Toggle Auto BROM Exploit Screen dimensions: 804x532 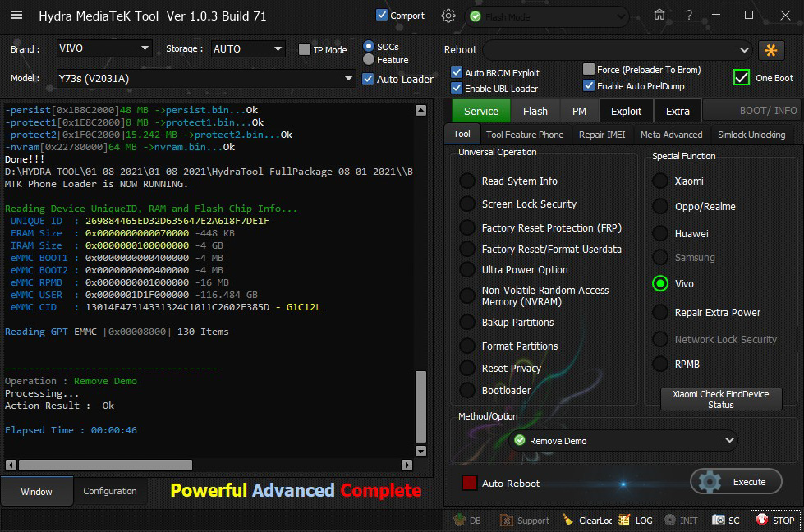(x=457, y=73)
